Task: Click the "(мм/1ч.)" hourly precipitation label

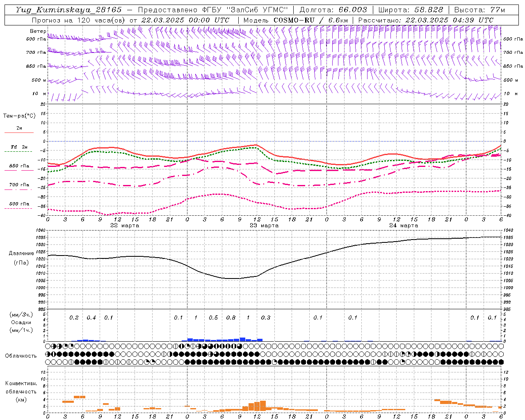Action: [21, 330]
